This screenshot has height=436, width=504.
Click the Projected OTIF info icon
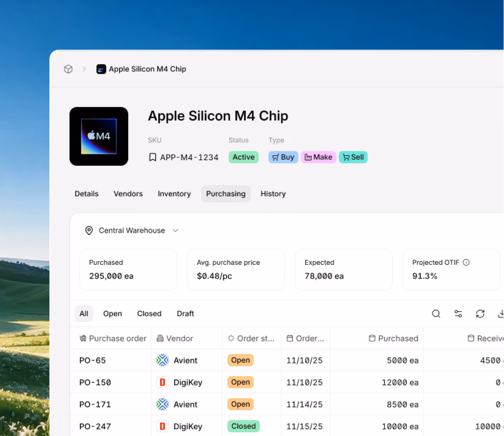click(466, 262)
